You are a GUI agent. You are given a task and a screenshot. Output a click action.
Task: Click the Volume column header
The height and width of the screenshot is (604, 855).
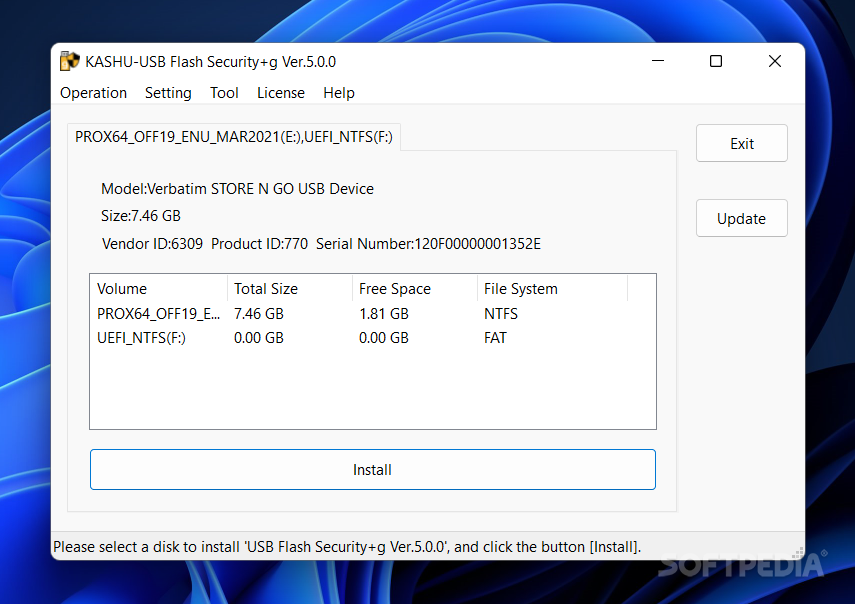(x=159, y=288)
